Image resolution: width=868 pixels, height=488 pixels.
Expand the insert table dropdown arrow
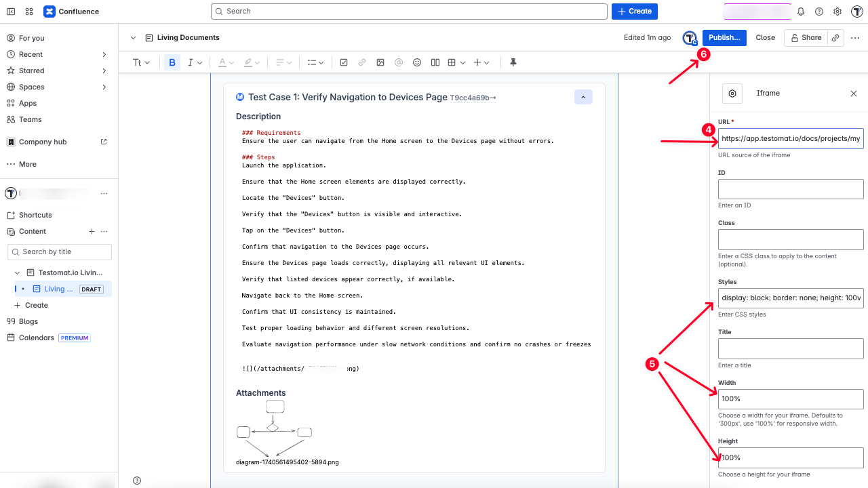click(463, 62)
